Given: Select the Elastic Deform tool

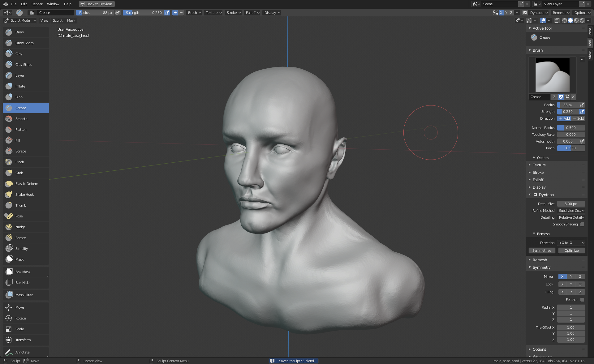Looking at the screenshot, I should tap(27, 184).
